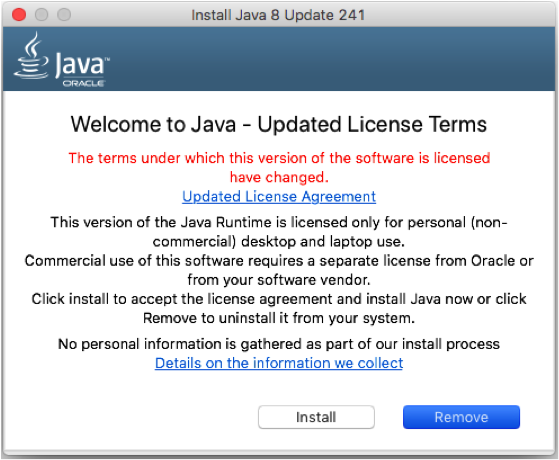Click the Java coffee cup logo
The height and width of the screenshot is (460, 559).
pyautogui.click(x=31, y=56)
